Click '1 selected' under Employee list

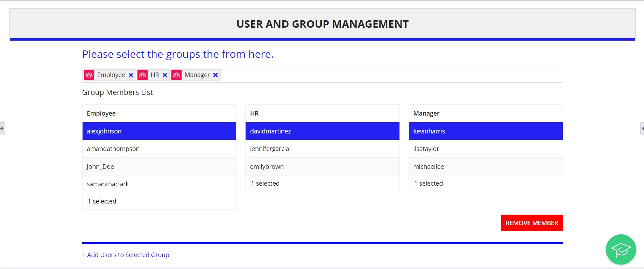pos(102,201)
